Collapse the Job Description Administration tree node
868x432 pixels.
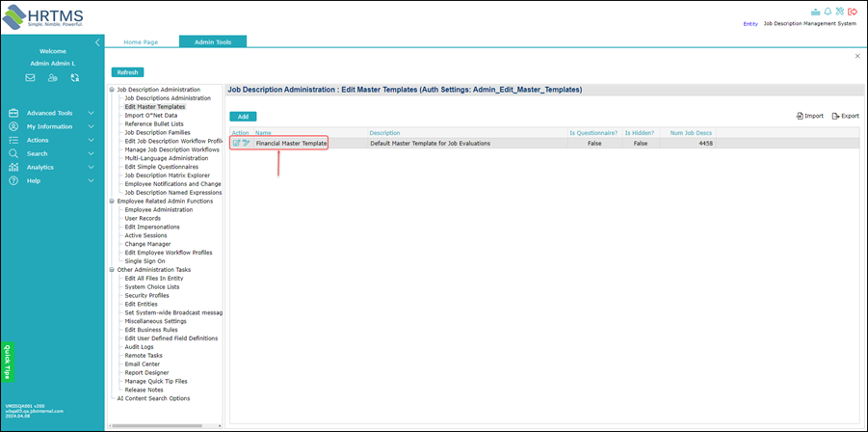pos(113,90)
